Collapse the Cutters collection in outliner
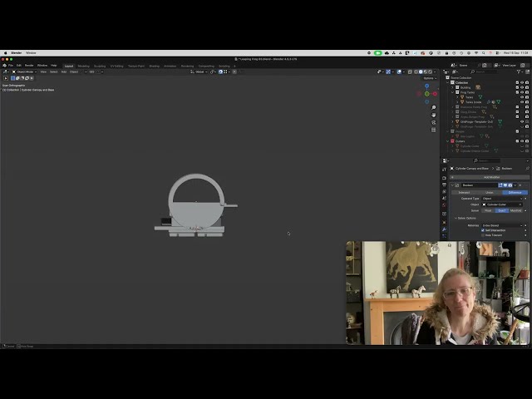 click(x=448, y=141)
